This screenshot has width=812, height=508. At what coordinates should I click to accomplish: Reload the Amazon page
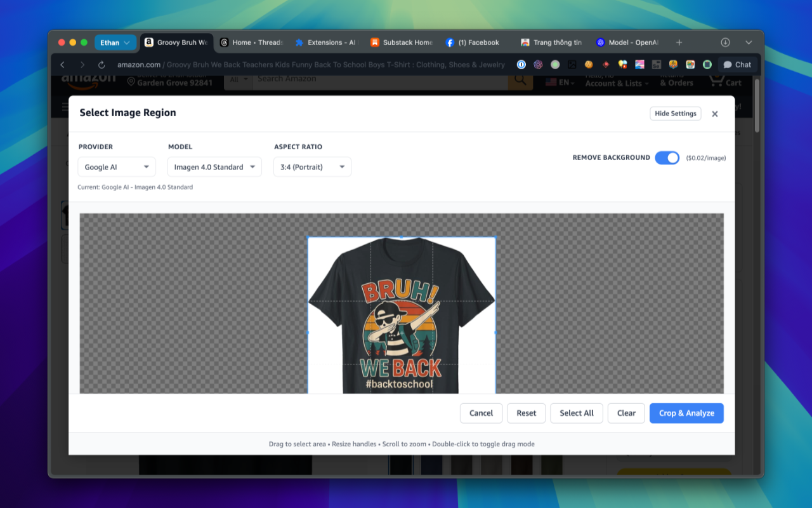(x=101, y=65)
